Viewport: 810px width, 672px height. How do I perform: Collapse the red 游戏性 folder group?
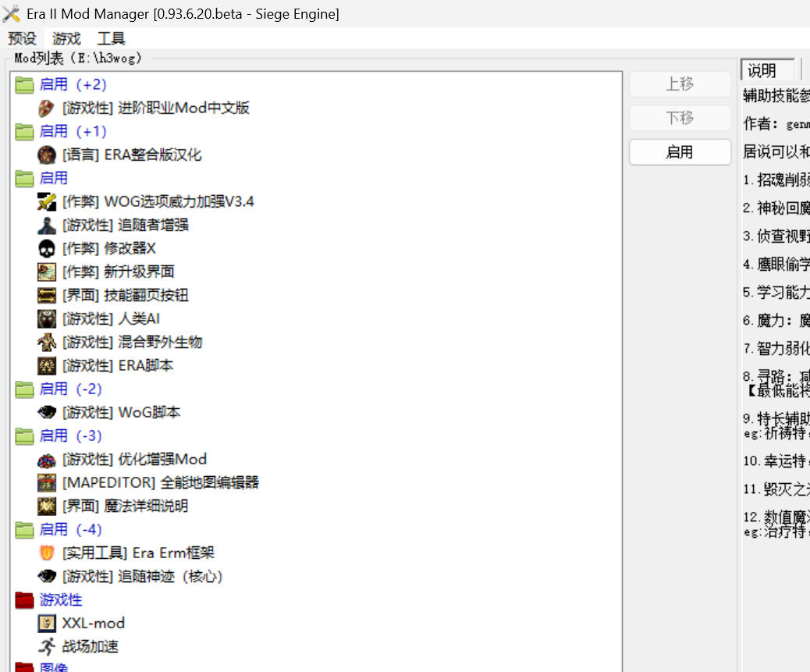pyautogui.click(x=24, y=599)
